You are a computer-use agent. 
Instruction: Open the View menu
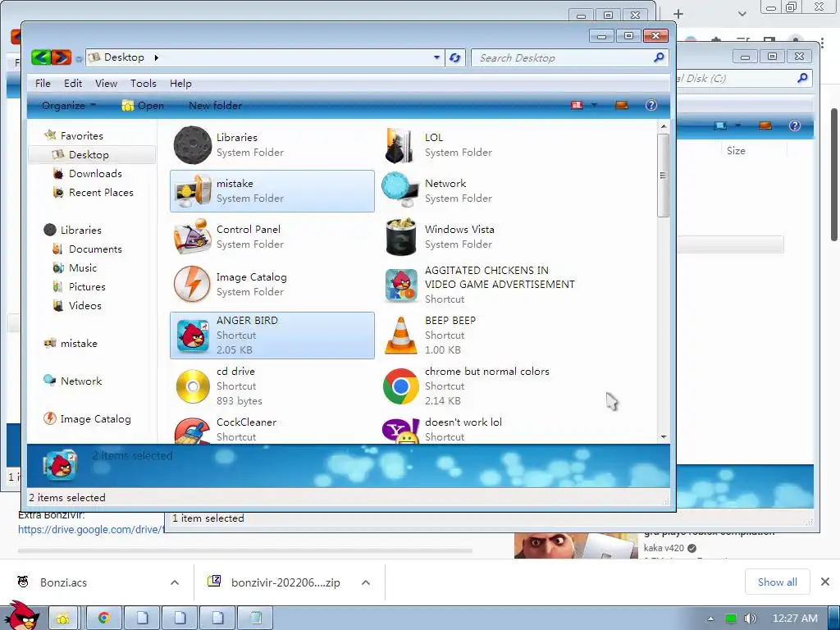coord(106,83)
